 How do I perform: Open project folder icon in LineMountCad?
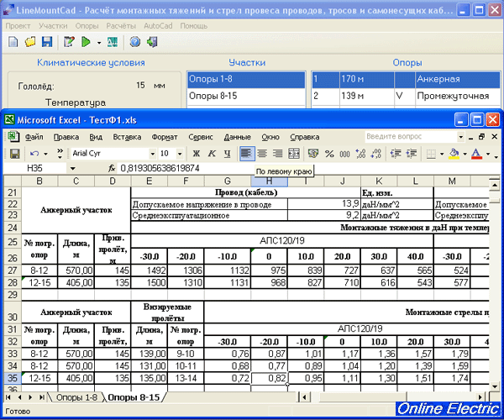30,42
